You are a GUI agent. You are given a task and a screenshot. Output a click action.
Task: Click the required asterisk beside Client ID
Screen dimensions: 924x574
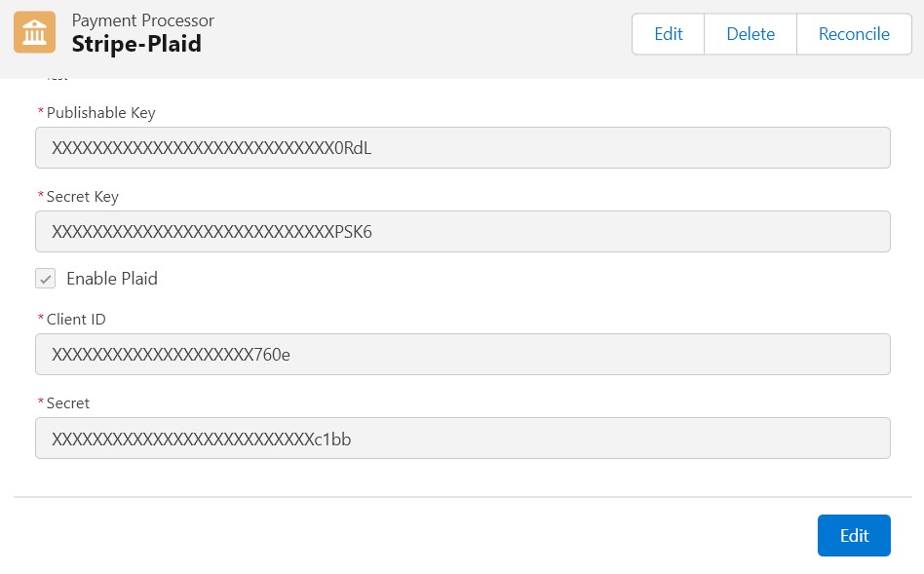41,320
